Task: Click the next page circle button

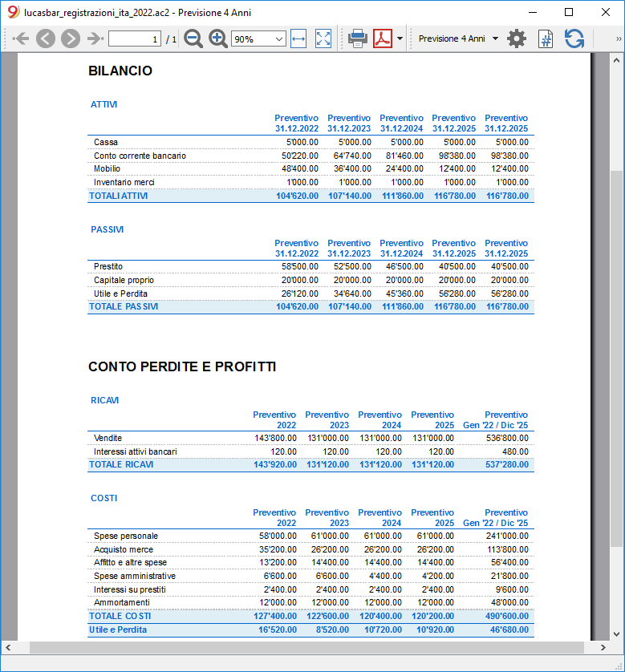Action: (x=71, y=39)
